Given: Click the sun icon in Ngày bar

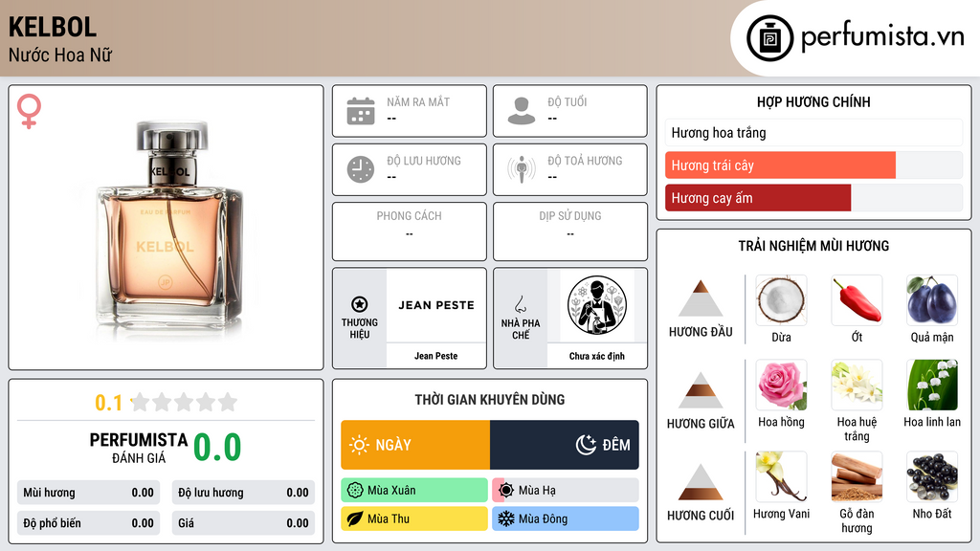Looking at the screenshot, I should click(x=359, y=445).
